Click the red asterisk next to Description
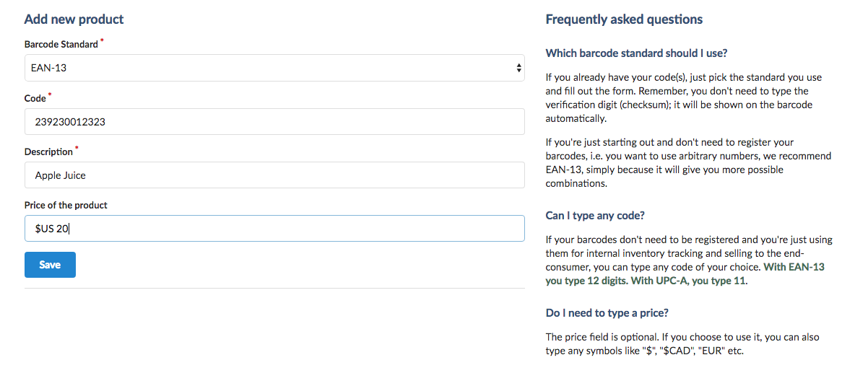 77,149
